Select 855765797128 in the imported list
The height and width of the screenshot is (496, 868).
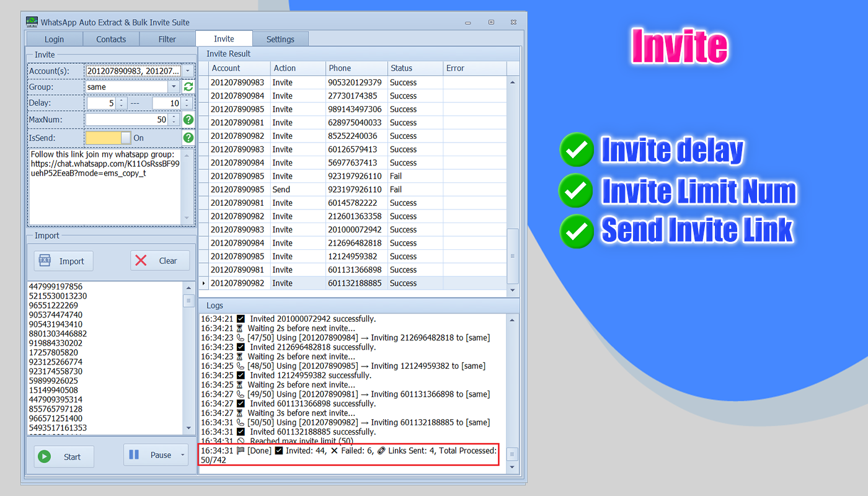[56, 409]
